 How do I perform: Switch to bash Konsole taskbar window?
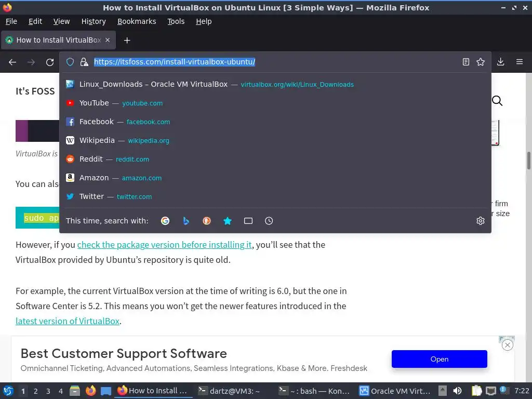(x=314, y=391)
